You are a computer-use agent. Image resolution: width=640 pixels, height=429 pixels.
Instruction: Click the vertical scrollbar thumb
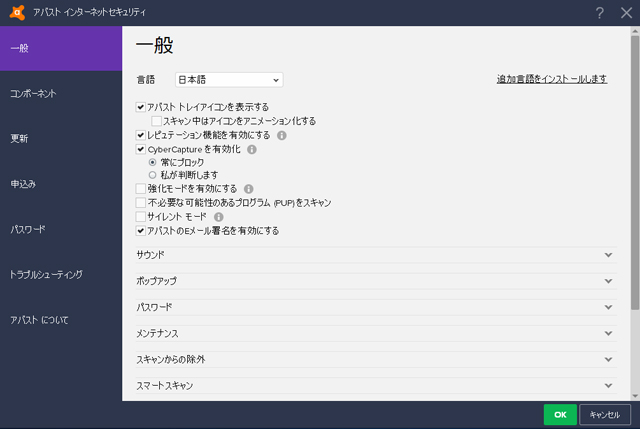635,173
